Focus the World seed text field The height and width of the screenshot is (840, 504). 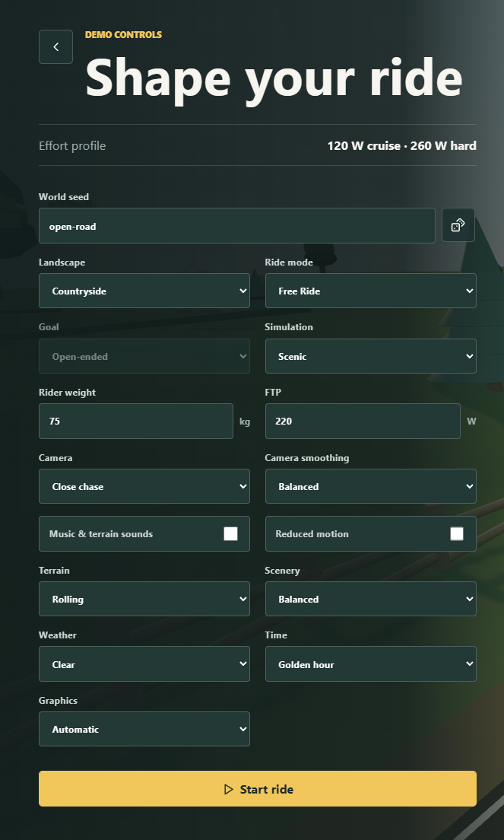click(x=237, y=225)
